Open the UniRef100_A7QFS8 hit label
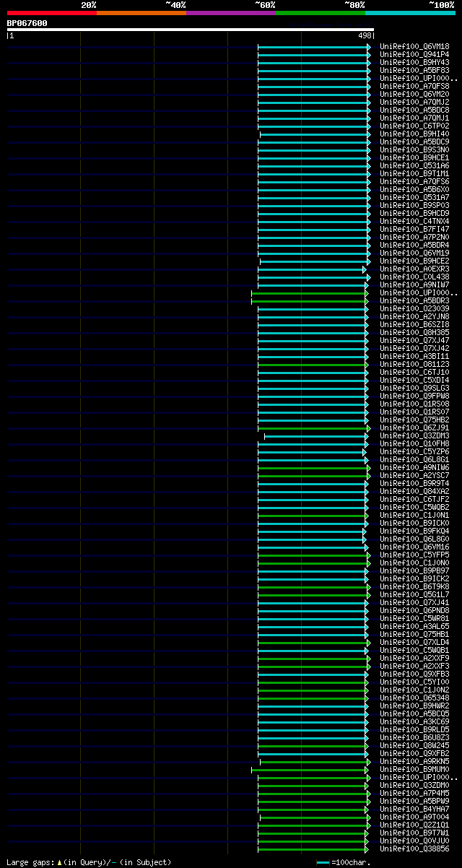Image resolution: width=462 pixels, height=868 pixels. 414,86
